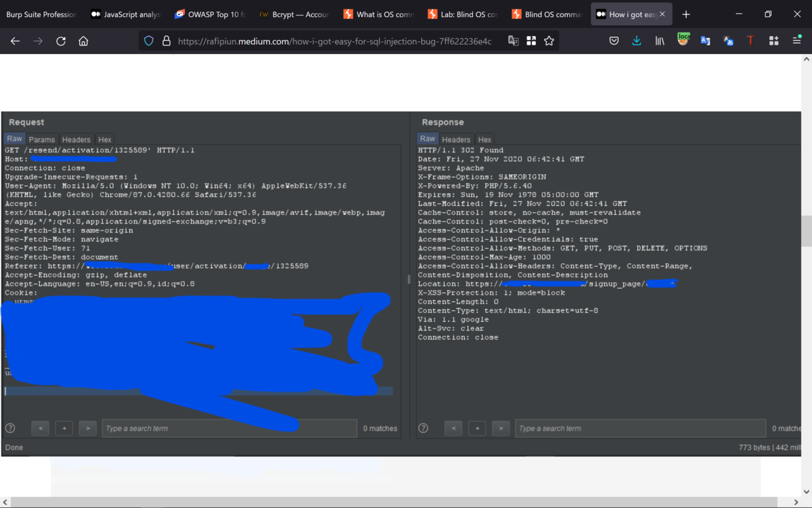The image size is (812, 508).
Task: Open tracking protection shield icon
Action: (x=149, y=41)
